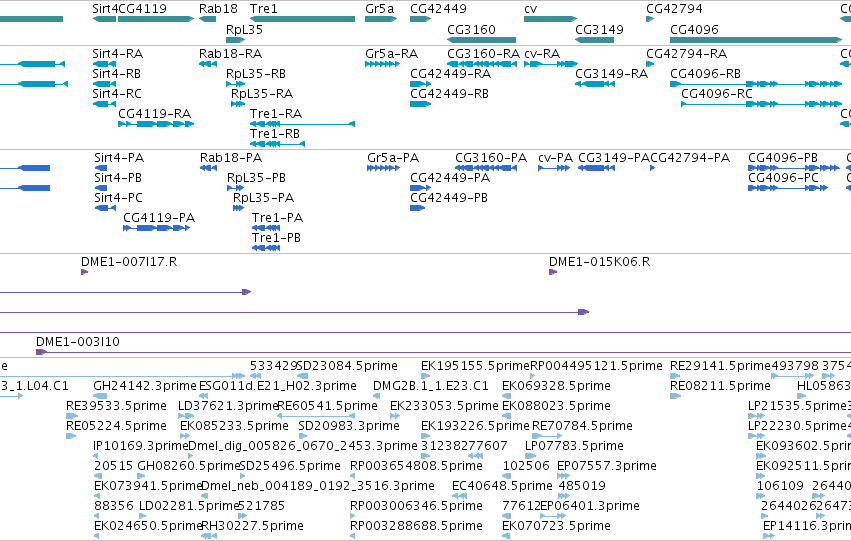Click the Gr5a-PA protein feature
Image resolution: width=851 pixels, height=541 pixels.
tap(383, 168)
